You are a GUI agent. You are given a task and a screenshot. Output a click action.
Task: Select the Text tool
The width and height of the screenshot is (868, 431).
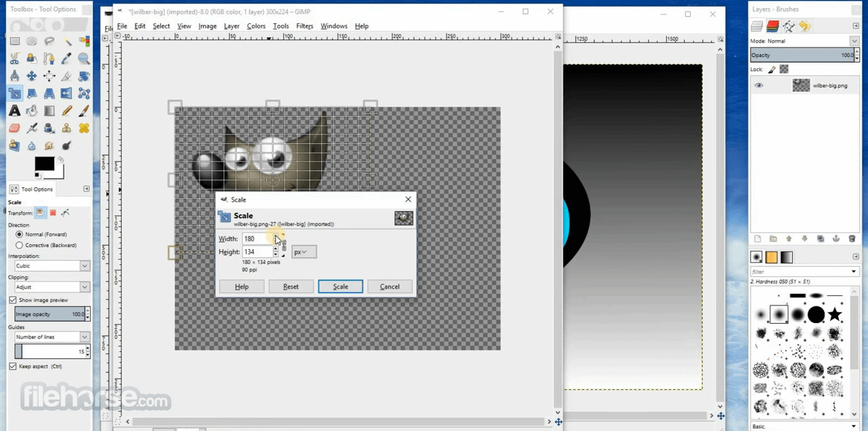point(14,111)
